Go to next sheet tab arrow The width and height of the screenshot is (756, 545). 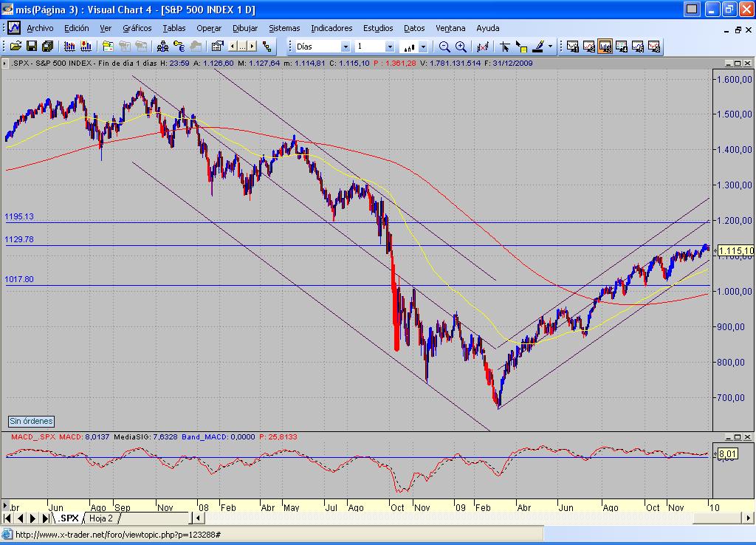32,518
